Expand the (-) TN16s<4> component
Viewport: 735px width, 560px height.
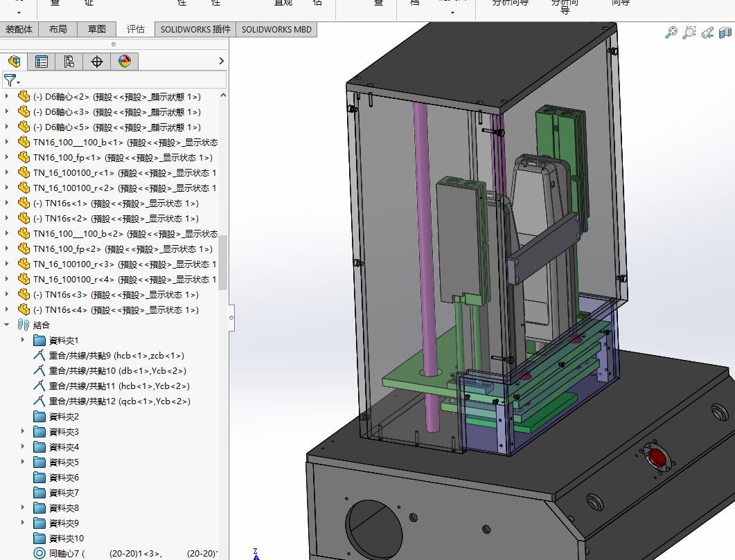6,309
